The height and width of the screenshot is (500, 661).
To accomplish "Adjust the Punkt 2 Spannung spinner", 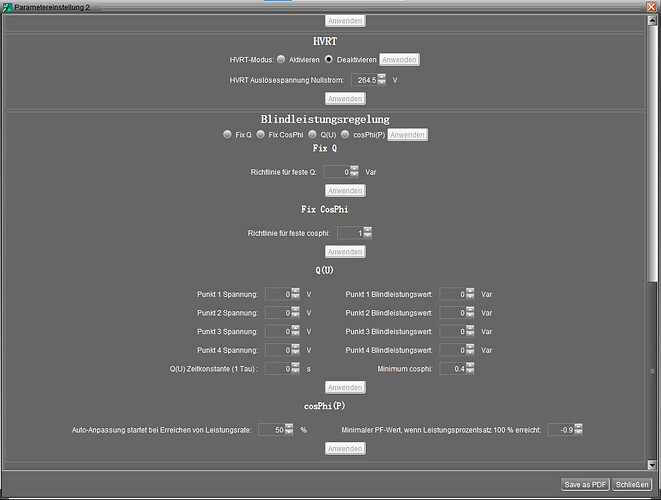I will click(296, 313).
